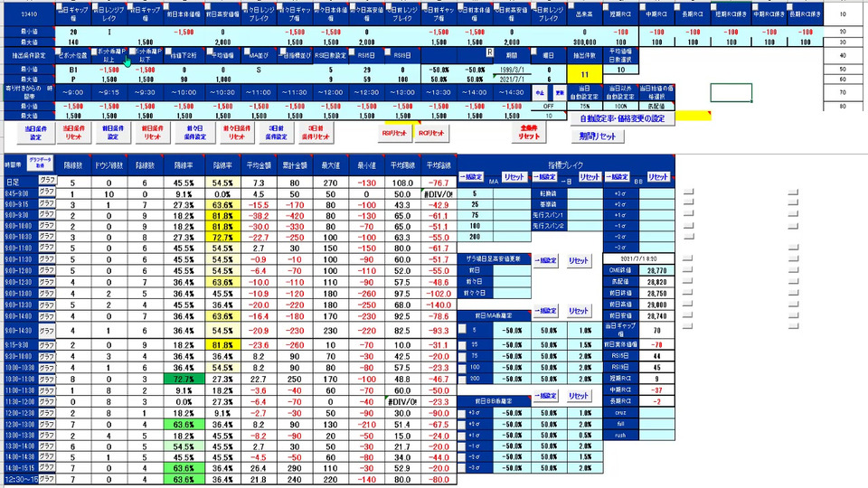The image size is (868, 488).
Task: Select the CME終値 value 28,770
Action: tap(656, 270)
